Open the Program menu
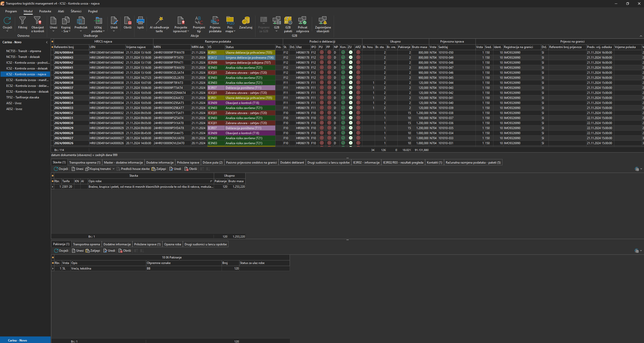The width and height of the screenshot is (644, 343). (x=11, y=11)
